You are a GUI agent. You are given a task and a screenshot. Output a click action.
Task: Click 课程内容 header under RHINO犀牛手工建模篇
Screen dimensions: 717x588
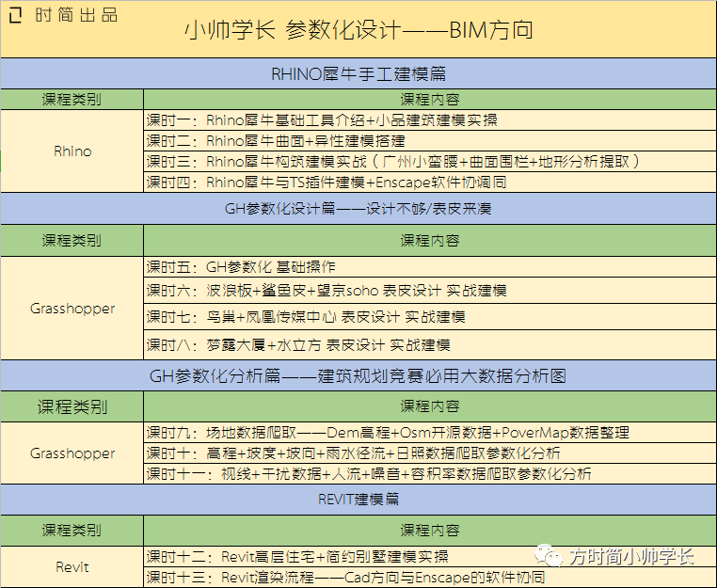point(430,99)
